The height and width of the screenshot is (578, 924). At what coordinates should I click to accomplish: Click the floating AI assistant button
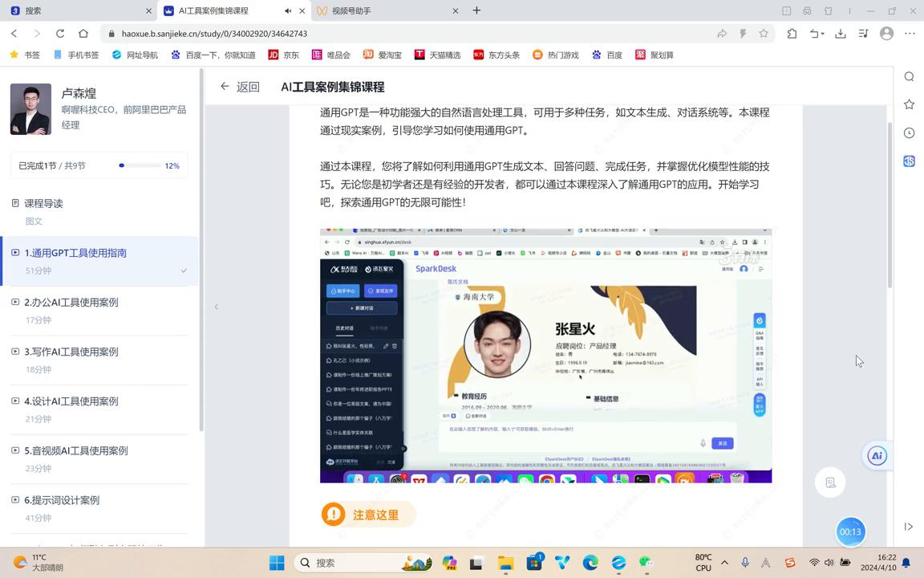click(x=877, y=455)
